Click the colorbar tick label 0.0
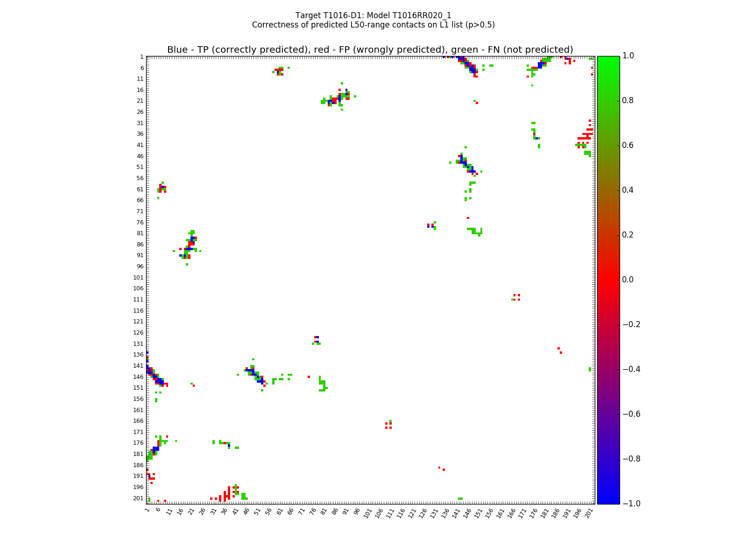This screenshot has width=747, height=560. pos(628,280)
